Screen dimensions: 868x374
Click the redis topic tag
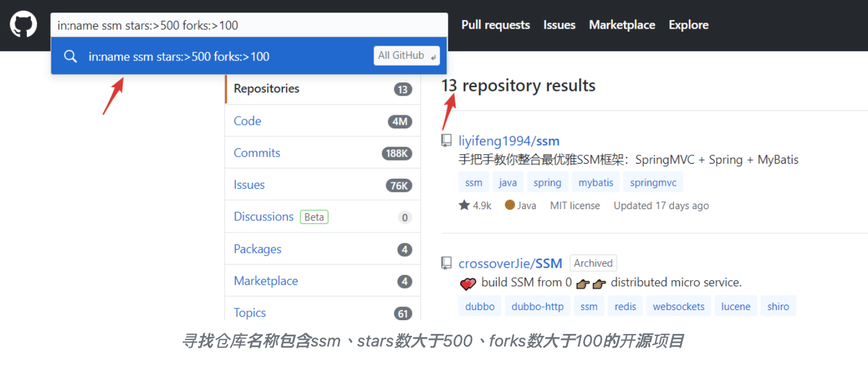[625, 306]
